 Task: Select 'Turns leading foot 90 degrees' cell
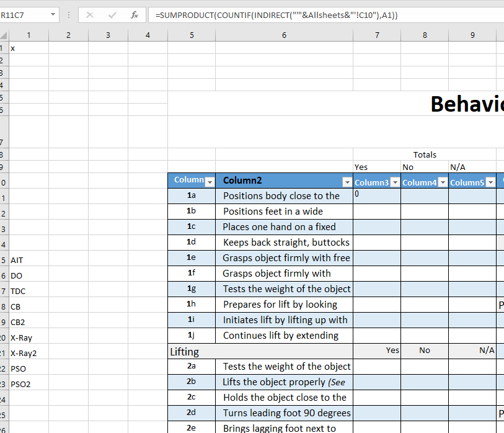point(284,413)
